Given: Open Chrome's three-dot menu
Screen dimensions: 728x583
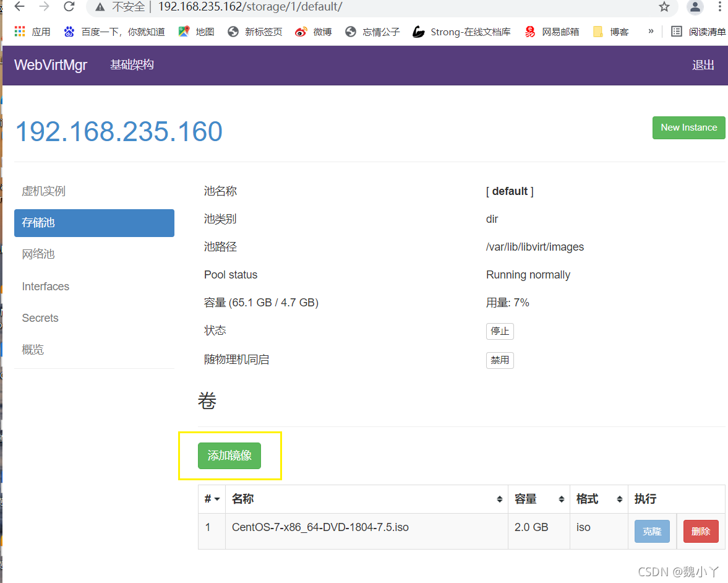Looking at the screenshot, I should tap(720, 7).
